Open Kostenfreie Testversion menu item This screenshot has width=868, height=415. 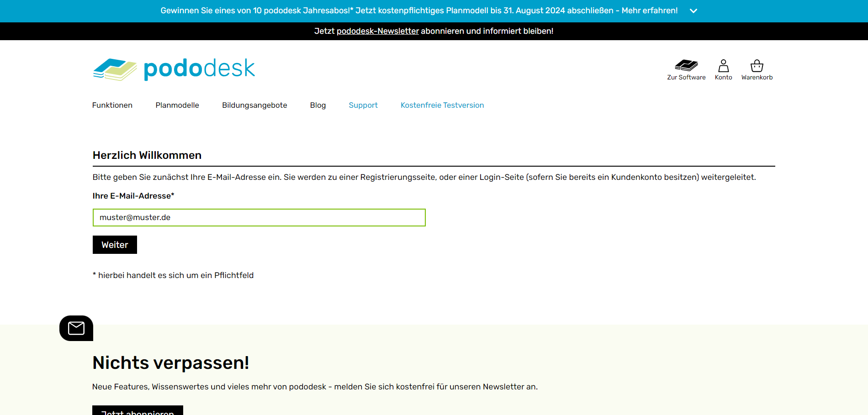click(442, 105)
